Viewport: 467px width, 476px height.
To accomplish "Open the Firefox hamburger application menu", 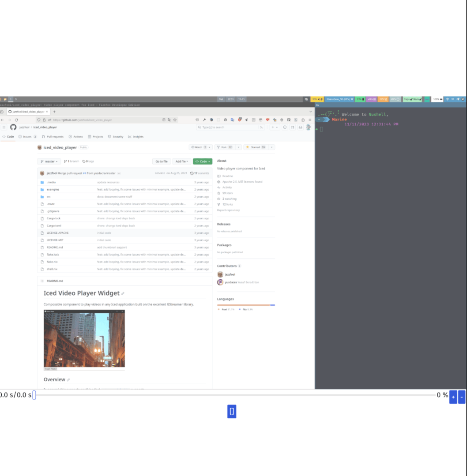I will click(x=310, y=120).
